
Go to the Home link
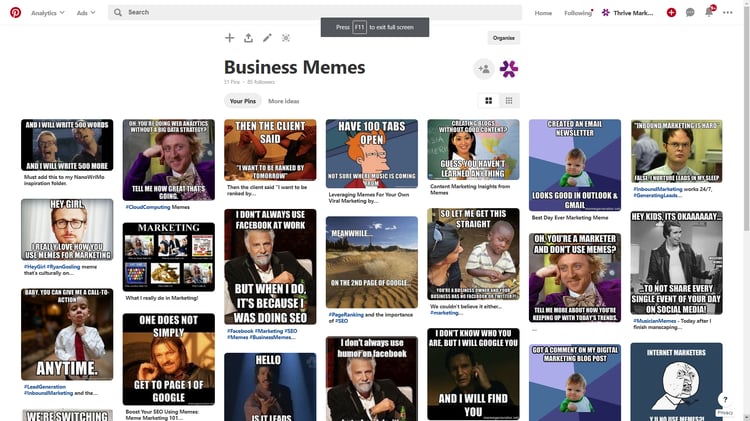point(543,13)
